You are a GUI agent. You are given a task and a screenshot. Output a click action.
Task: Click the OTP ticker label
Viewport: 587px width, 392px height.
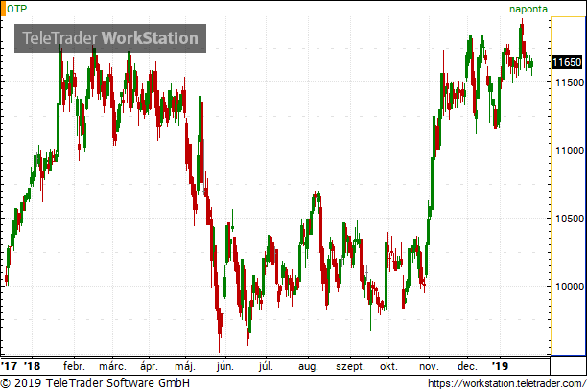pyautogui.click(x=17, y=9)
